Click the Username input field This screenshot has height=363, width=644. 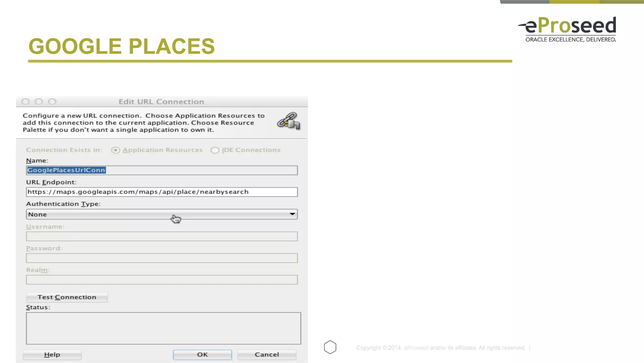(x=162, y=236)
